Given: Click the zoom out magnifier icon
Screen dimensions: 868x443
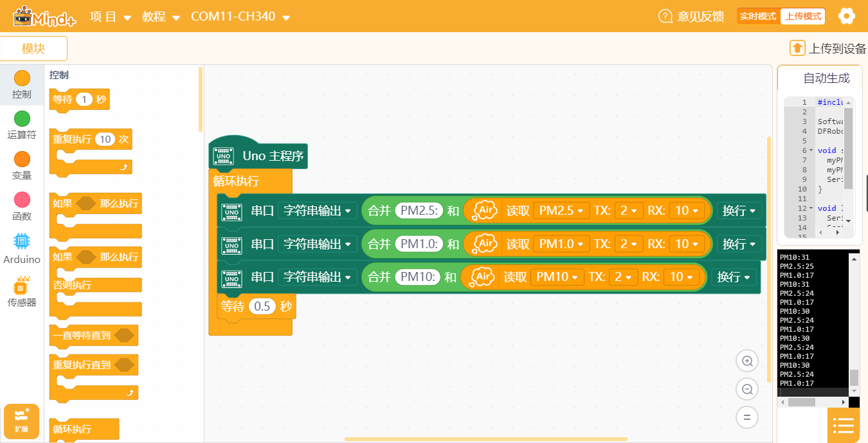Looking at the screenshot, I should [747, 390].
